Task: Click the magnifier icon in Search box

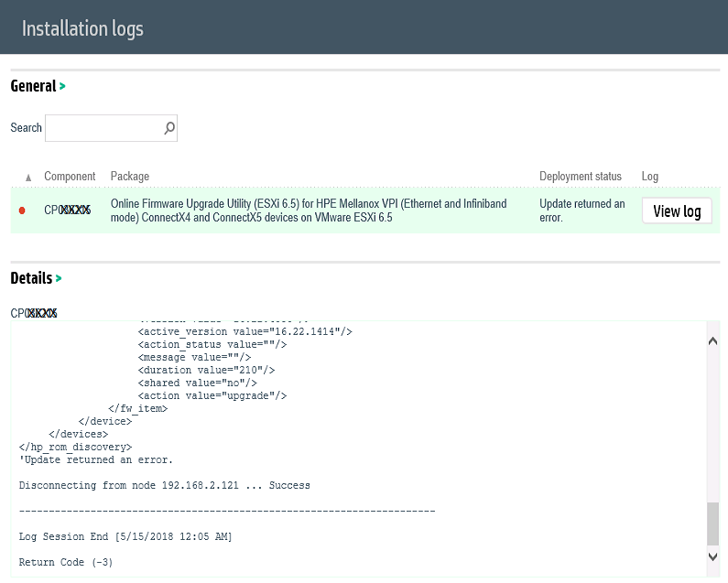Action: pos(169,128)
